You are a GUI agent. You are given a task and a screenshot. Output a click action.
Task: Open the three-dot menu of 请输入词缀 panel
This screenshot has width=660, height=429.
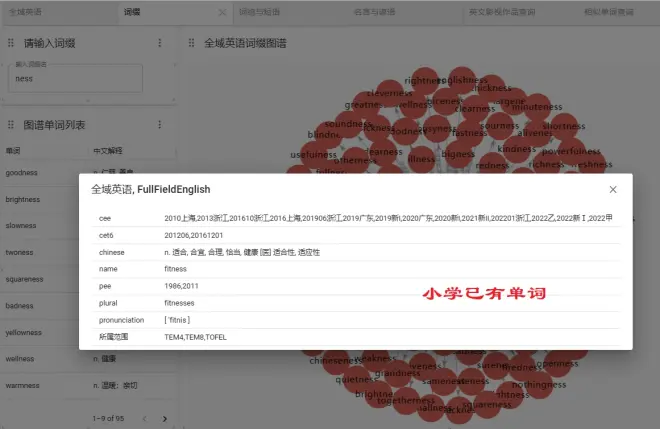point(160,43)
